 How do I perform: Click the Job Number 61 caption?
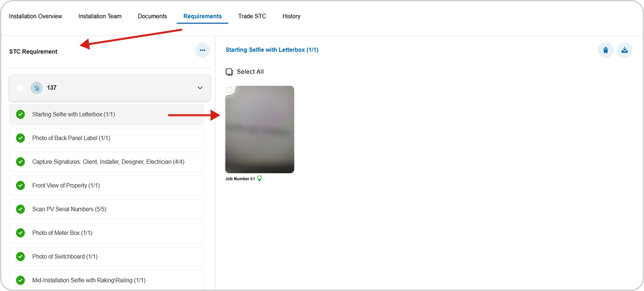click(x=241, y=179)
